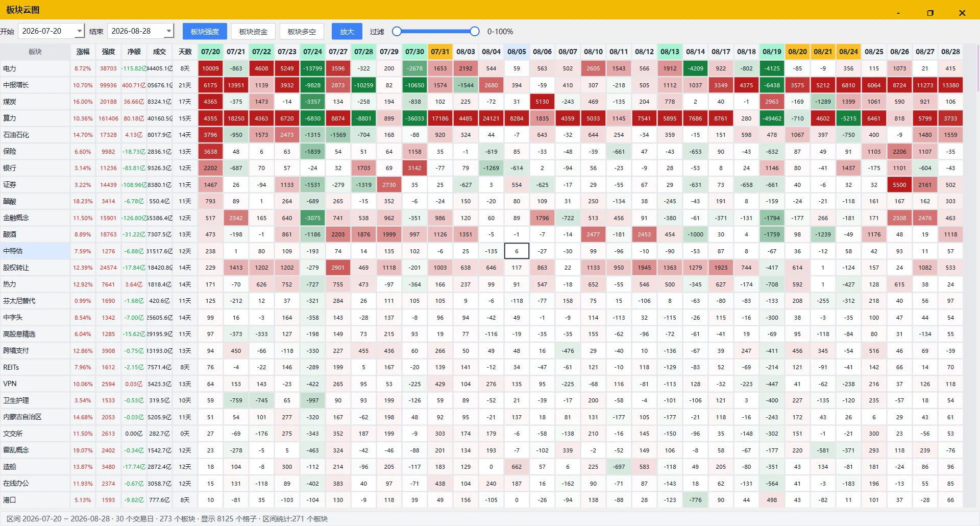Select the VPN sector row
Image resolution: width=980 pixels, height=526 pixels.
click(x=35, y=384)
